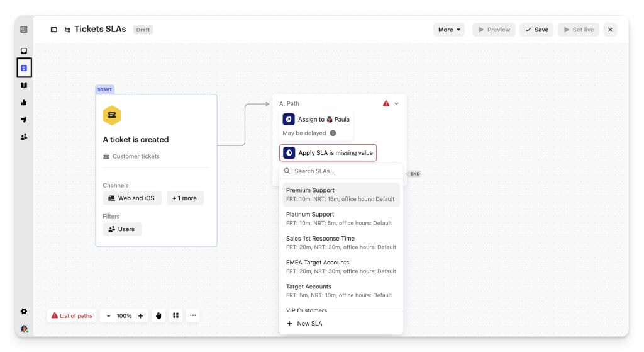Click the May be delayed text

coord(304,133)
